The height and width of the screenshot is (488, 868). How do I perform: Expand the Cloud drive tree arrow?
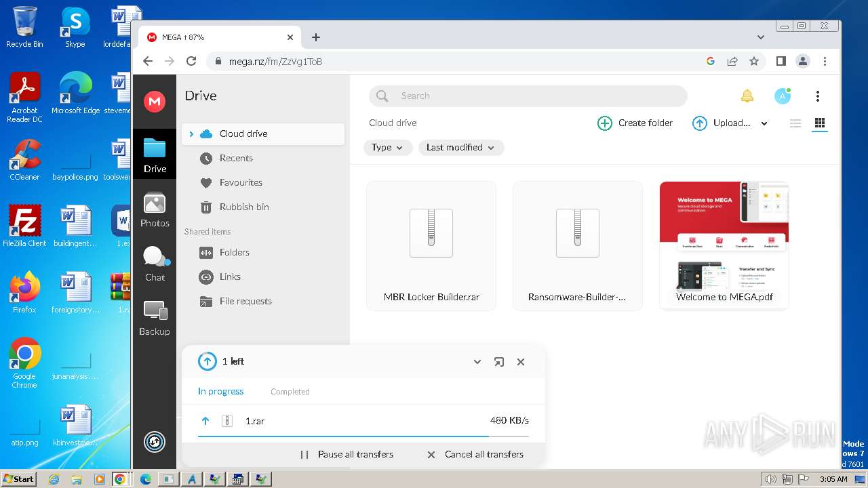click(191, 134)
